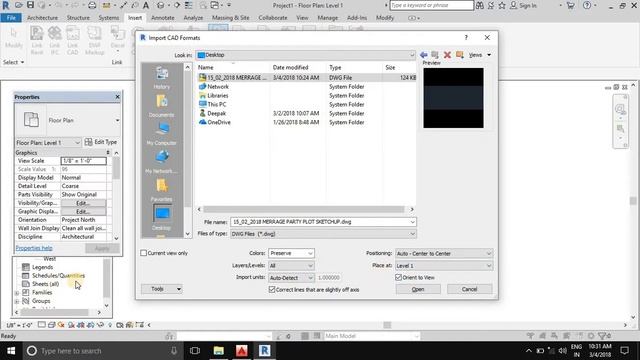Switch to Structure ribbon tab

coord(78,18)
